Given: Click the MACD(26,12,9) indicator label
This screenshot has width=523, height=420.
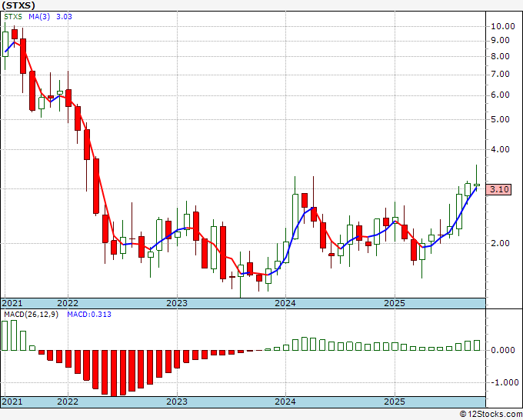Looking at the screenshot, I should tap(31, 315).
